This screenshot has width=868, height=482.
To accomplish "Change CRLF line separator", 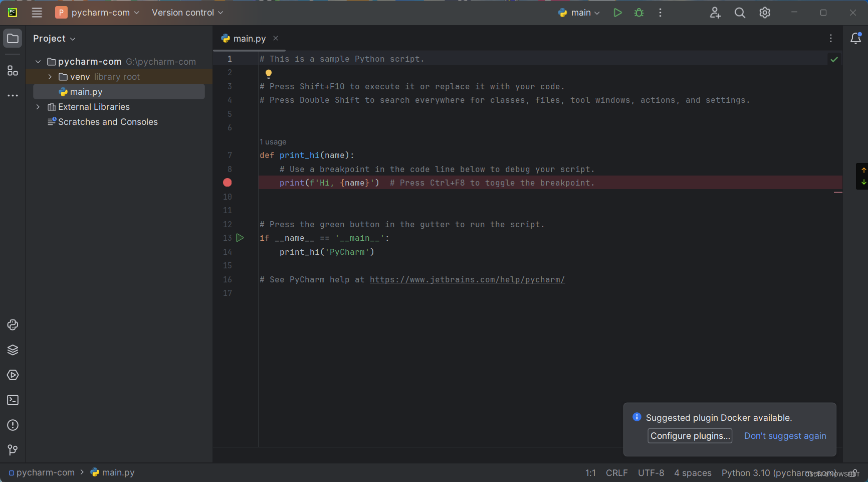I will pos(616,473).
